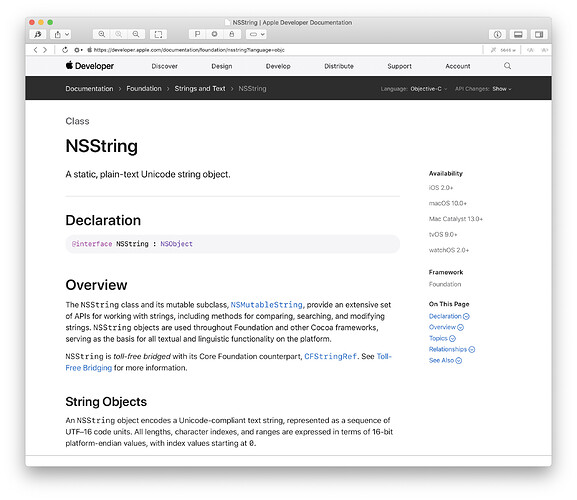Click the share button in toolbar

click(61, 34)
